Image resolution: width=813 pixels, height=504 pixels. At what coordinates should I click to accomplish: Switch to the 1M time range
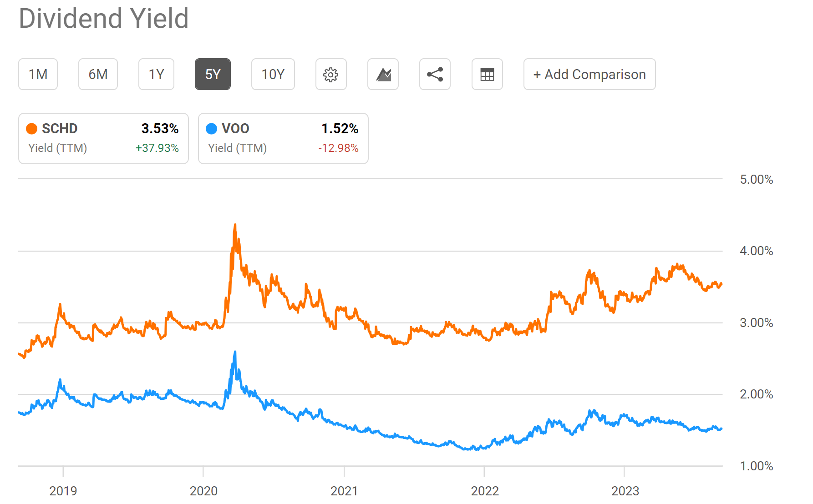point(38,74)
